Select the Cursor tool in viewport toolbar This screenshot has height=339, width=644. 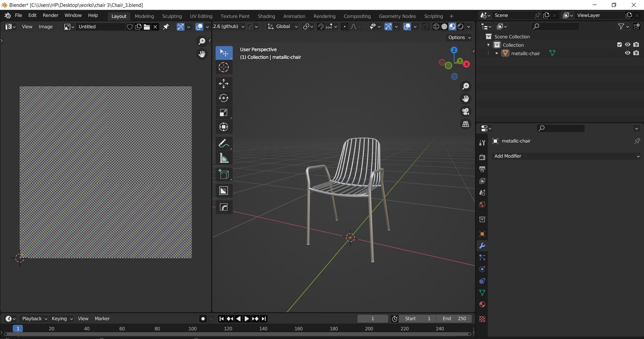(224, 67)
